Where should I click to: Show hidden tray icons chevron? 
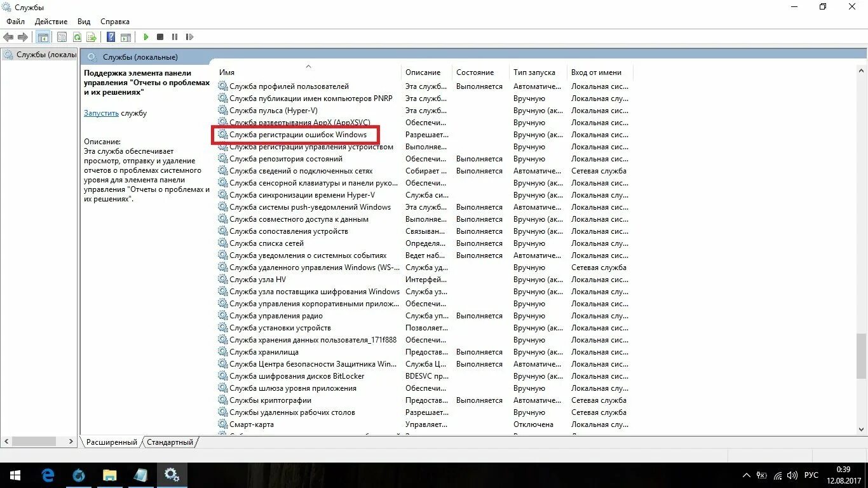[746, 475]
